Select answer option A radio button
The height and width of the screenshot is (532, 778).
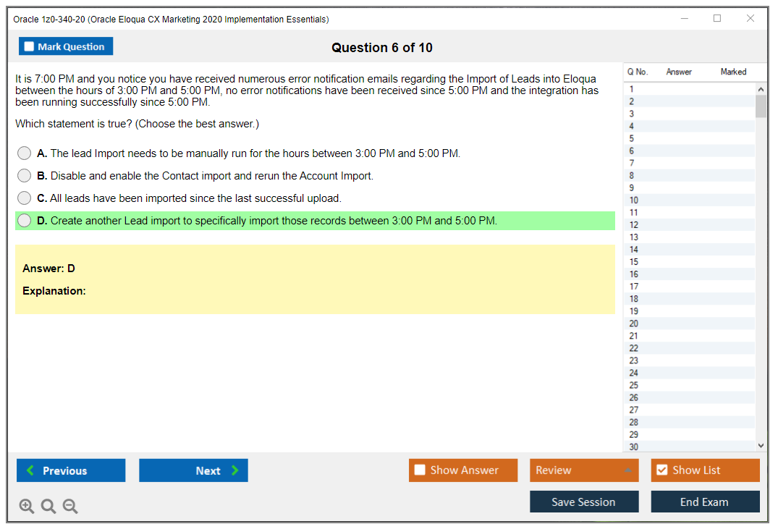(25, 153)
